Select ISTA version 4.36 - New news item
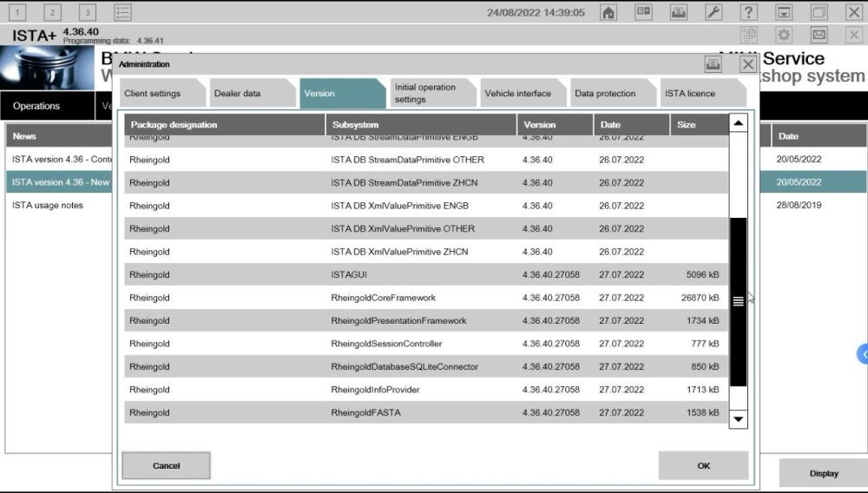The height and width of the screenshot is (493, 868). (x=60, y=182)
